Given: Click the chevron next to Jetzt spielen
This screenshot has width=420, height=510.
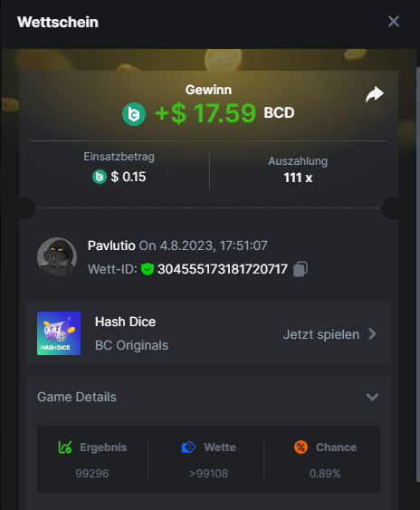Looking at the screenshot, I should pos(372,334).
